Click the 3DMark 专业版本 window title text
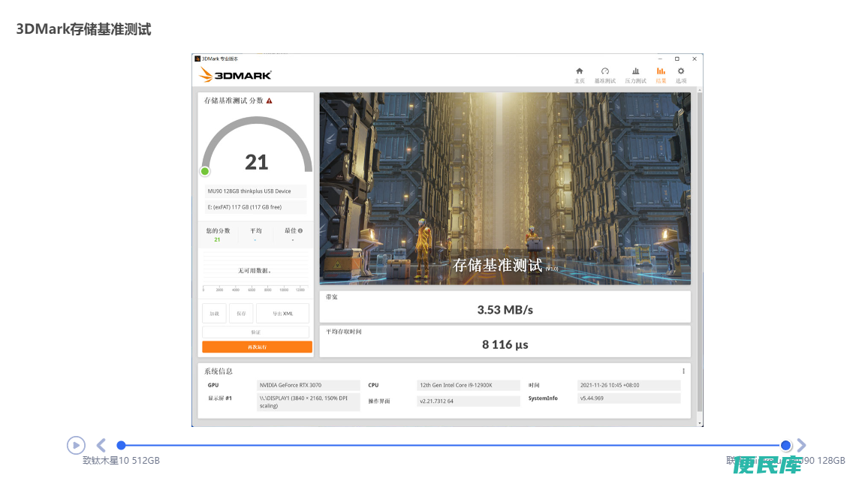 click(x=220, y=59)
